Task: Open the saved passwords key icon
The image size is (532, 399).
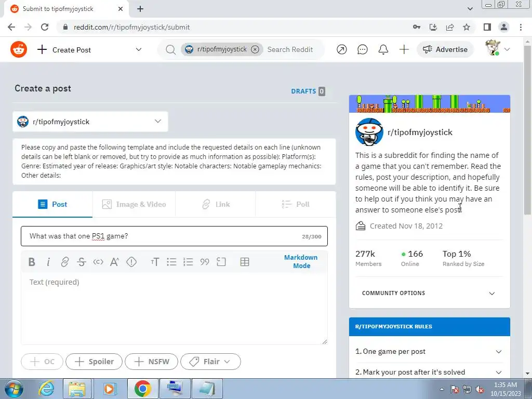Action: (x=417, y=27)
